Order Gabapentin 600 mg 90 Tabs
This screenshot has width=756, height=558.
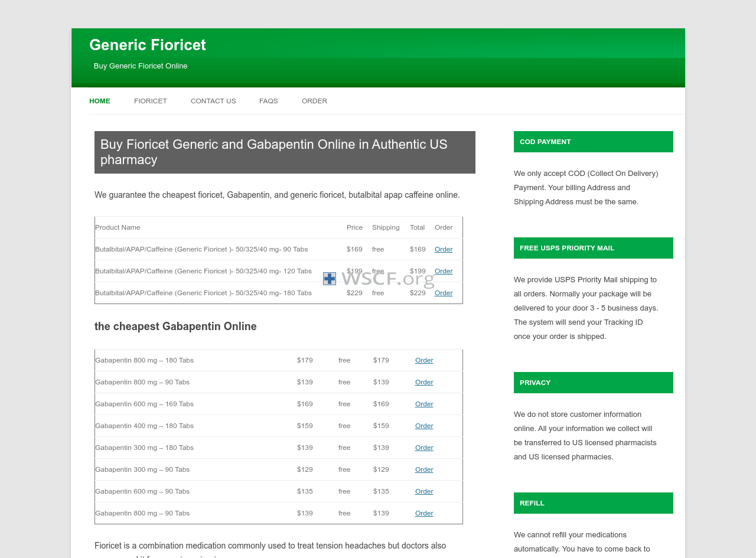pos(424,491)
